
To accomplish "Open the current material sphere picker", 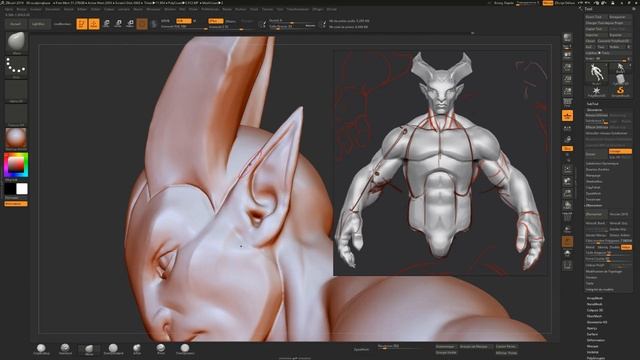I will tap(16, 139).
